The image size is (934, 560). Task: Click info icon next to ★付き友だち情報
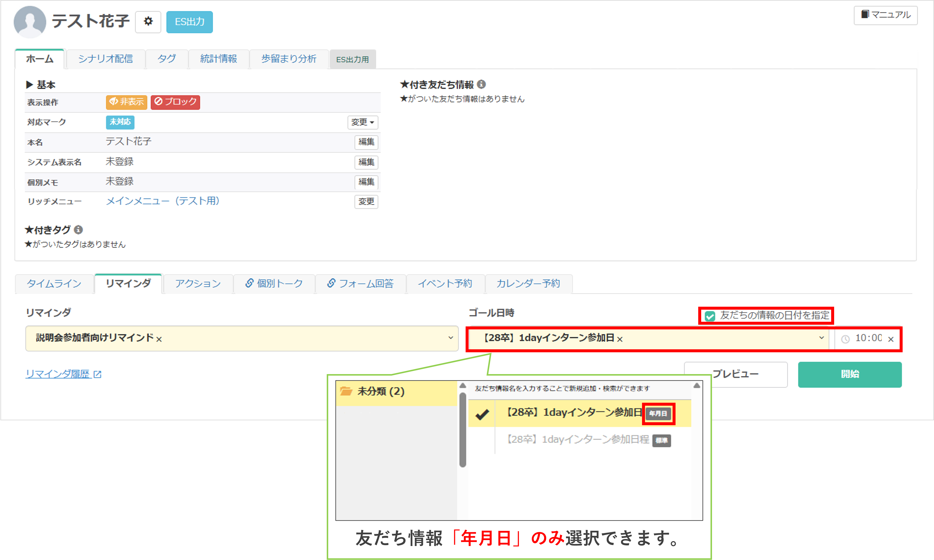(x=481, y=84)
